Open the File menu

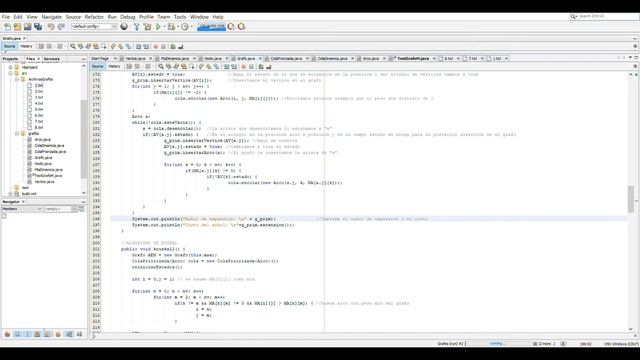point(6,17)
